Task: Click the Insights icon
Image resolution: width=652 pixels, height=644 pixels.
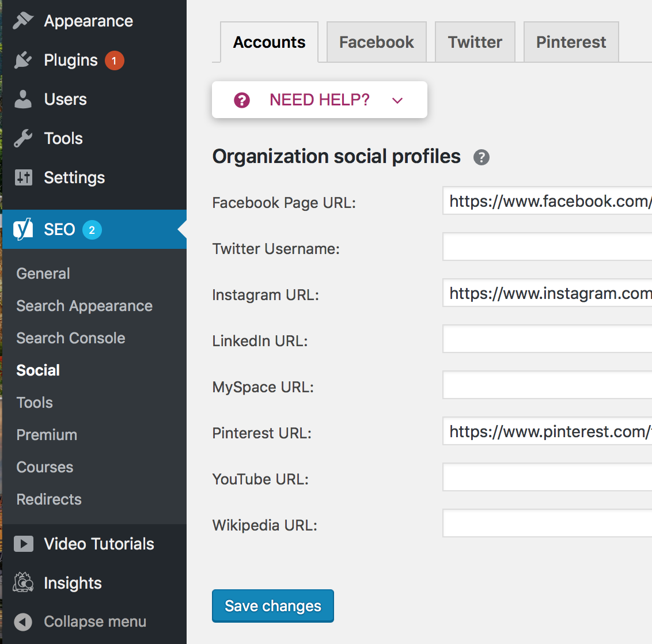Action: pyautogui.click(x=23, y=582)
